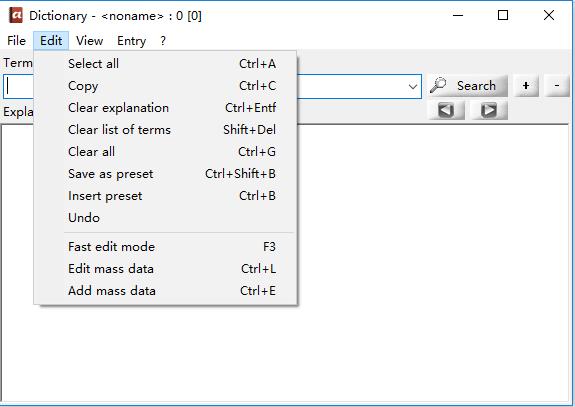Click the next entry arrow button
Screen dimensions: 575x407
(489, 110)
